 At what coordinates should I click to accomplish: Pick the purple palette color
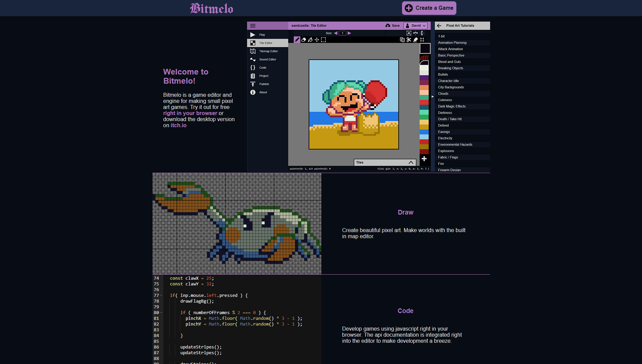tap(424, 78)
